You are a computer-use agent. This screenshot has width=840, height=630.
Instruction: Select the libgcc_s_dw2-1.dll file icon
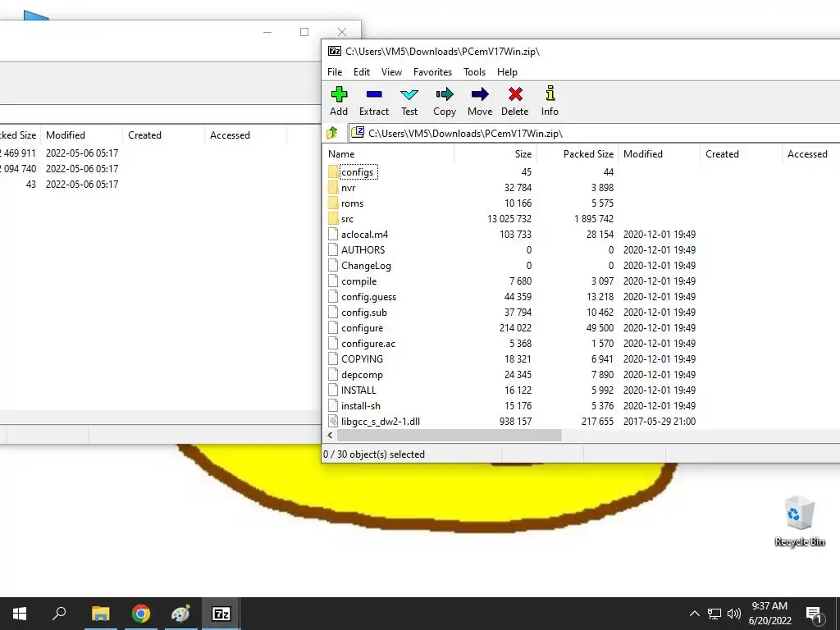click(x=333, y=421)
